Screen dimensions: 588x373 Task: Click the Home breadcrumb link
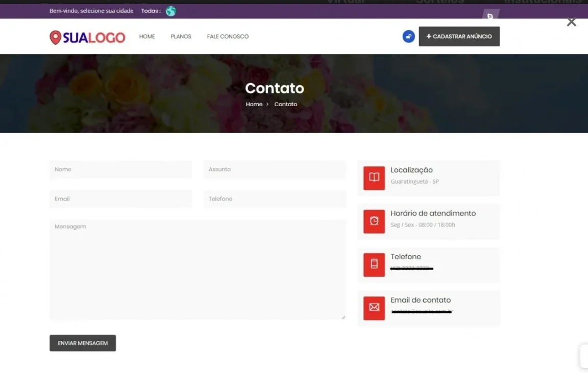click(x=254, y=104)
